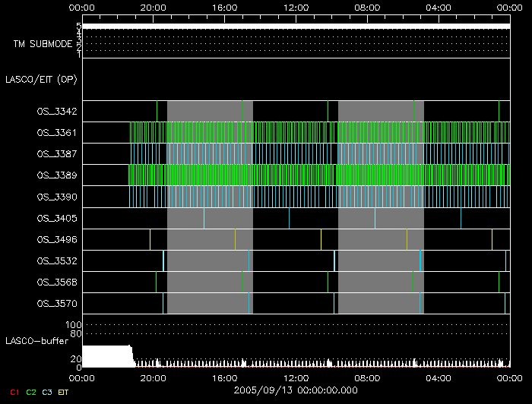Image resolution: width=532 pixels, height=404 pixels.
Task: Click the yellow marker in OS_3496 row
Action: coord(321,239)
